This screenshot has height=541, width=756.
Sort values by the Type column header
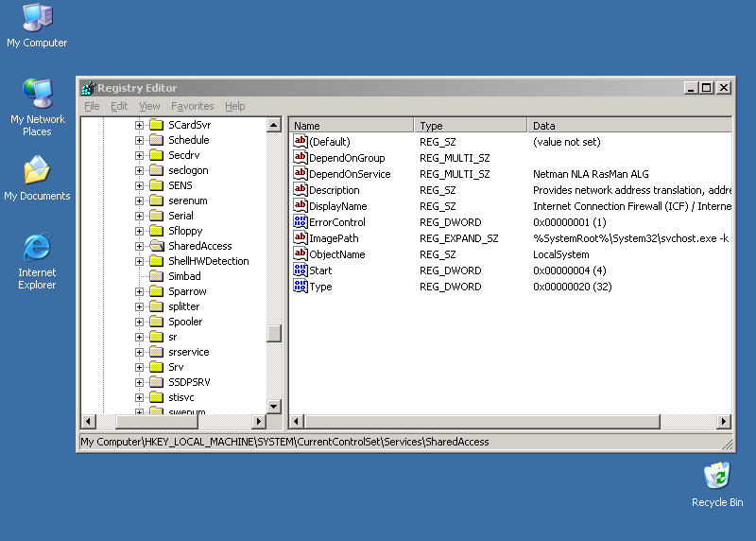470,126
